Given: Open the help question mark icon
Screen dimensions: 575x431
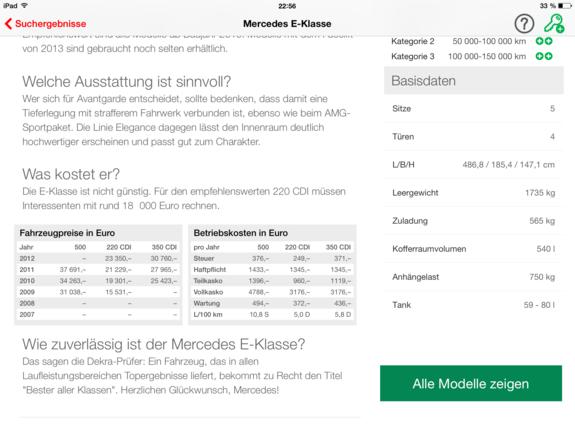Looking at the screenshot, I should coord(524,24).
